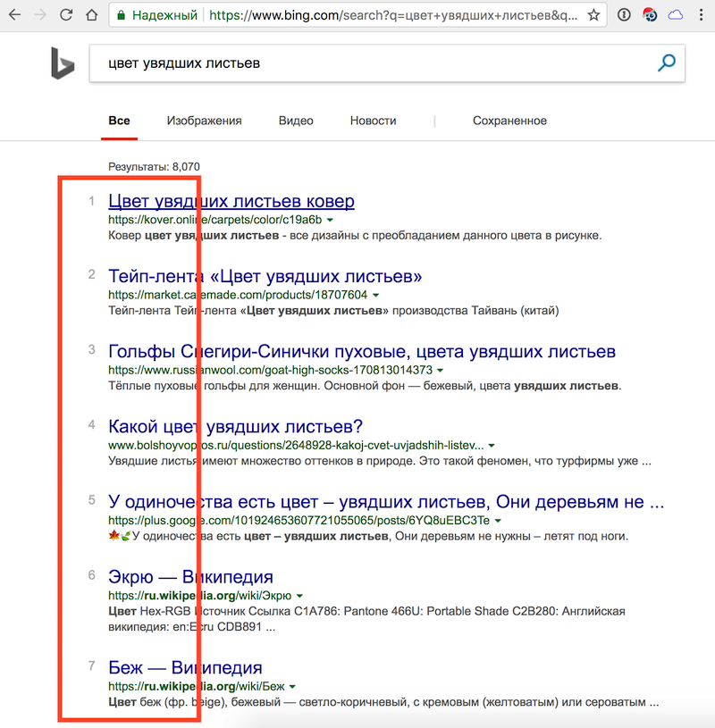Open the cloud extension icon
Screen dimensions: 715x728
(x=675, y=15)
